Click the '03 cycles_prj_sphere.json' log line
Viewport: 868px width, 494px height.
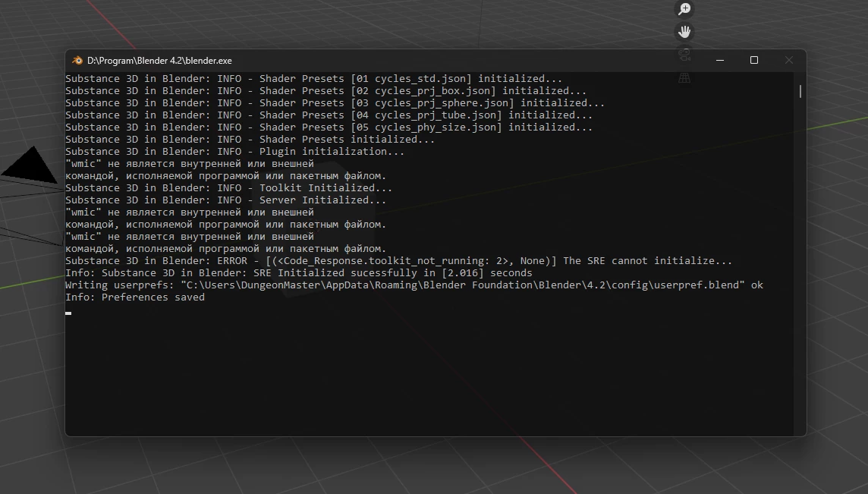pos(335,103)
